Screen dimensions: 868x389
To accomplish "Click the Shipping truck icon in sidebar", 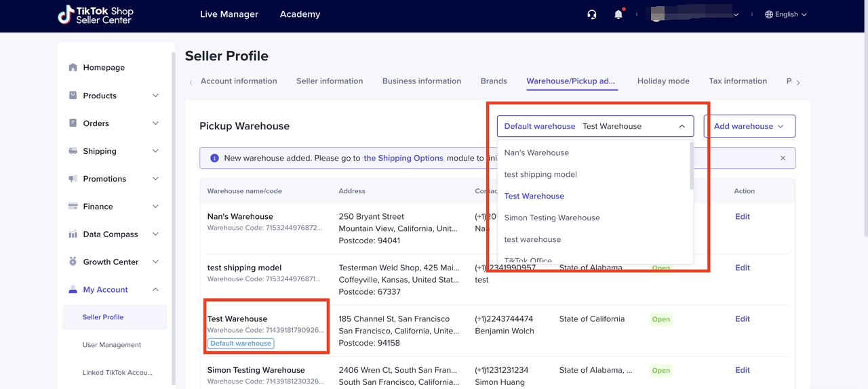I will coord(73,151).
